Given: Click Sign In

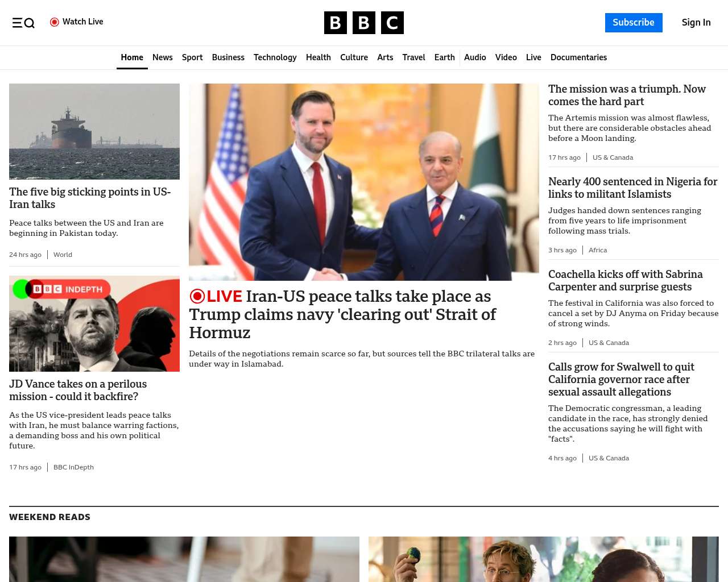Looking at the screenshot, I should [x=696, y=23].
